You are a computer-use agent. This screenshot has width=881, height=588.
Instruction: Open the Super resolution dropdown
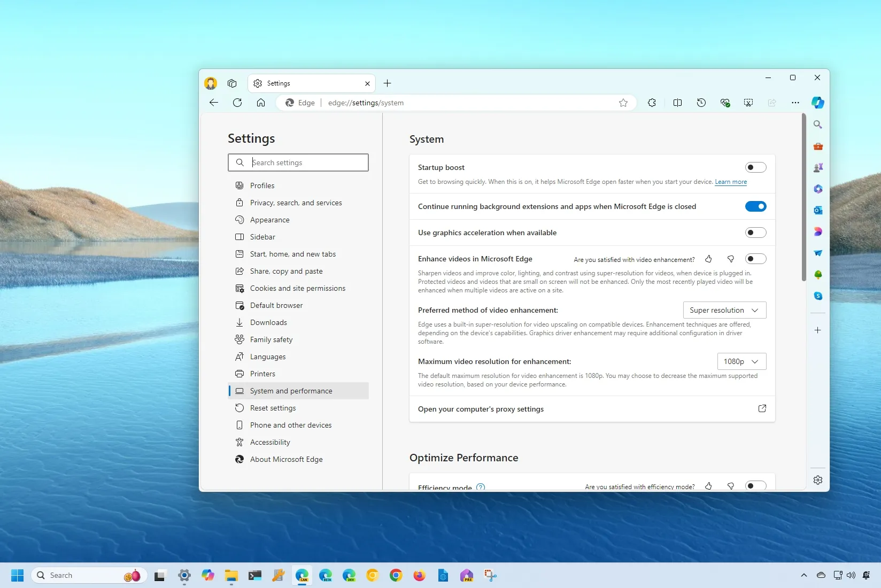pyautogui.click(x=724, y=310)
